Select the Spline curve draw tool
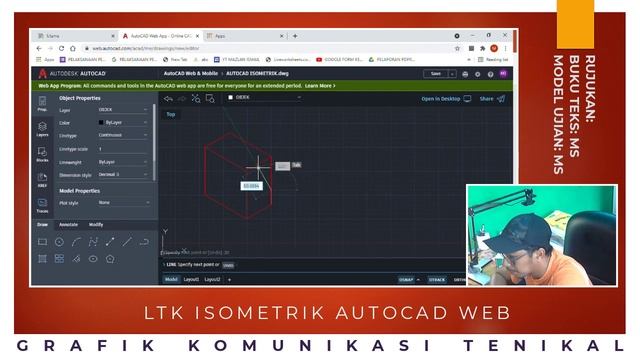Viewport: 640px width, 360px height. tap(93, 242)
